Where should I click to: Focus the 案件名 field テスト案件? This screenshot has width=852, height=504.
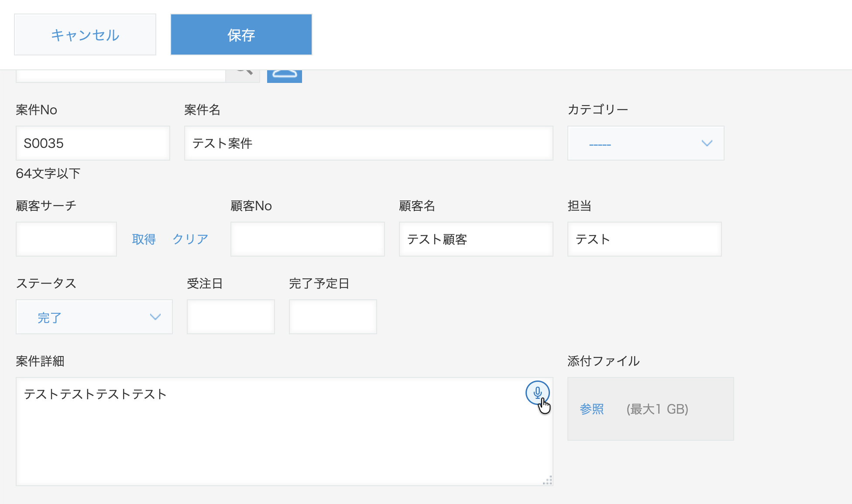(x=369, y=143)
